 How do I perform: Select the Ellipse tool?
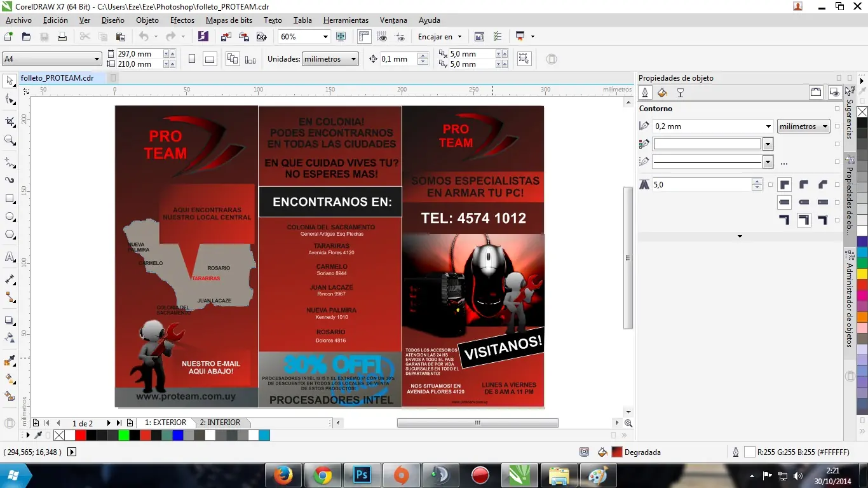10,217
